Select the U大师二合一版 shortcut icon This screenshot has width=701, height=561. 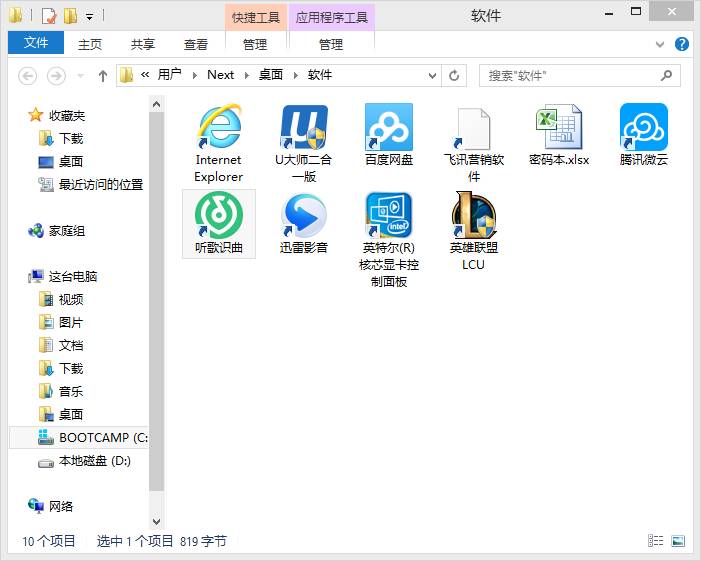click(x=304, y=143)
